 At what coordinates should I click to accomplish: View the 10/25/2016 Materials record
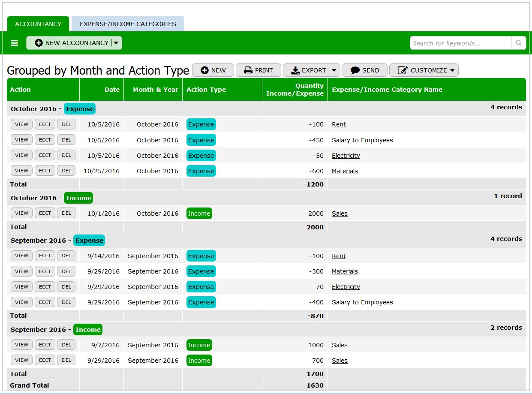click(21, 171)
